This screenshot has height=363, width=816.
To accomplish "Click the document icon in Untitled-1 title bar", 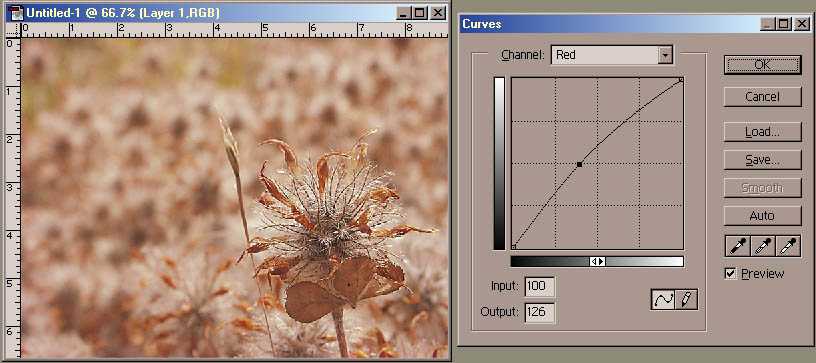I will pos(16,13).
